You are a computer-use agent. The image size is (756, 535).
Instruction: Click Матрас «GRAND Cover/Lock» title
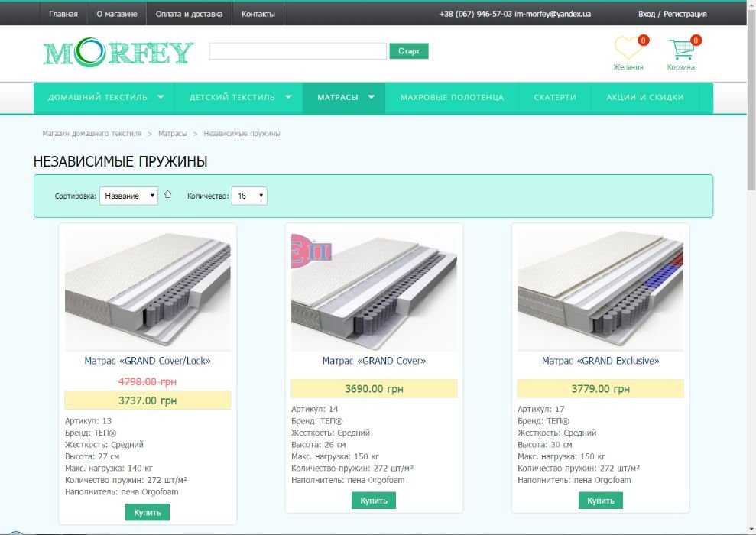coord(148,361)
